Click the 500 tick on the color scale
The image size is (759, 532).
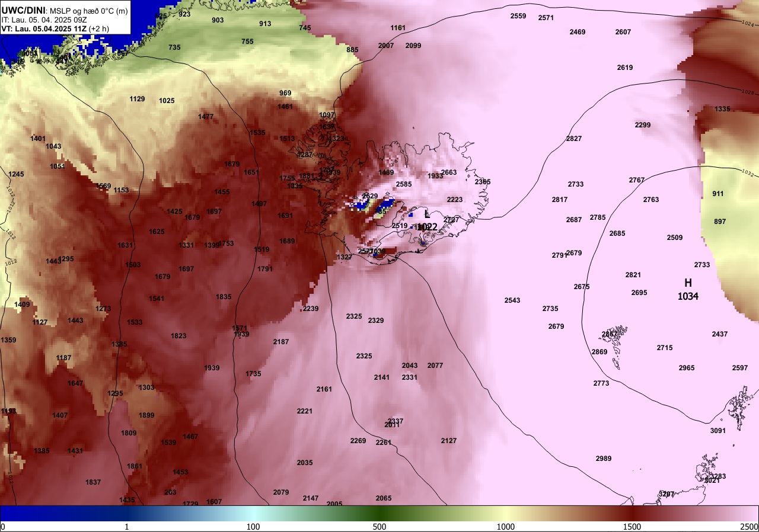379,527
